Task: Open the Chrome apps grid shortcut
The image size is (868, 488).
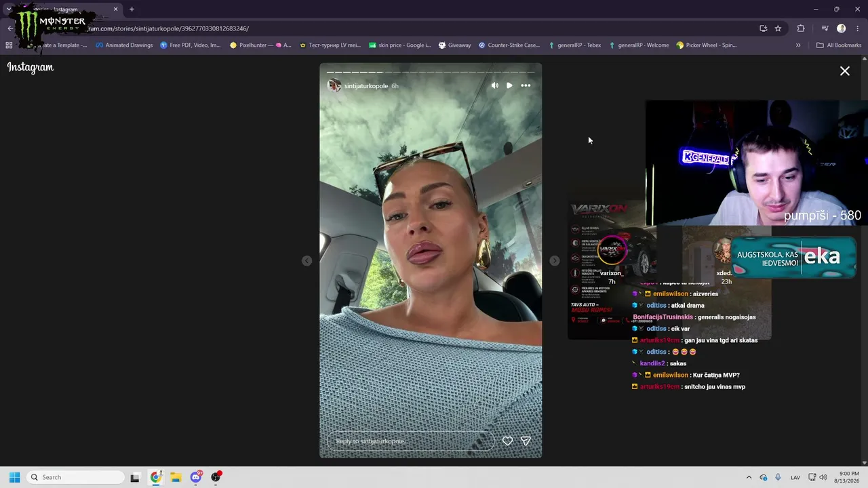Action: pos(9,45)
